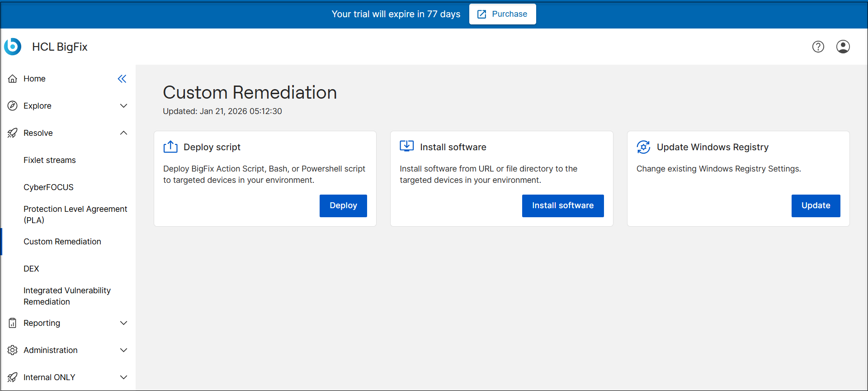
Task: Click the Install software button
Action: (x=563, y=206)
